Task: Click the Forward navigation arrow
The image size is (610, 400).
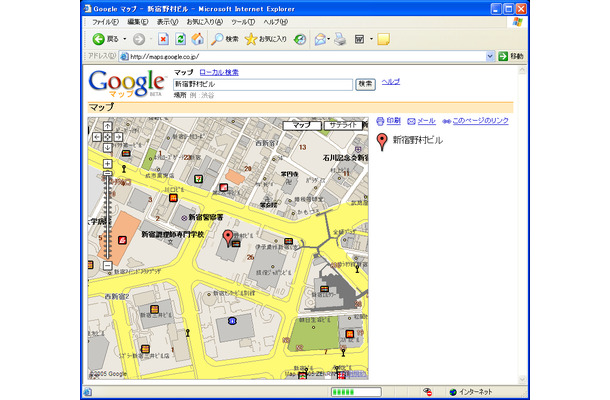Action: pos(139,39)
